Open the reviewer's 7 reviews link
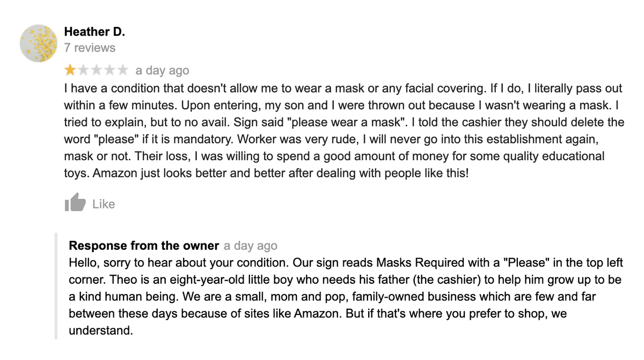 point(90,48)
